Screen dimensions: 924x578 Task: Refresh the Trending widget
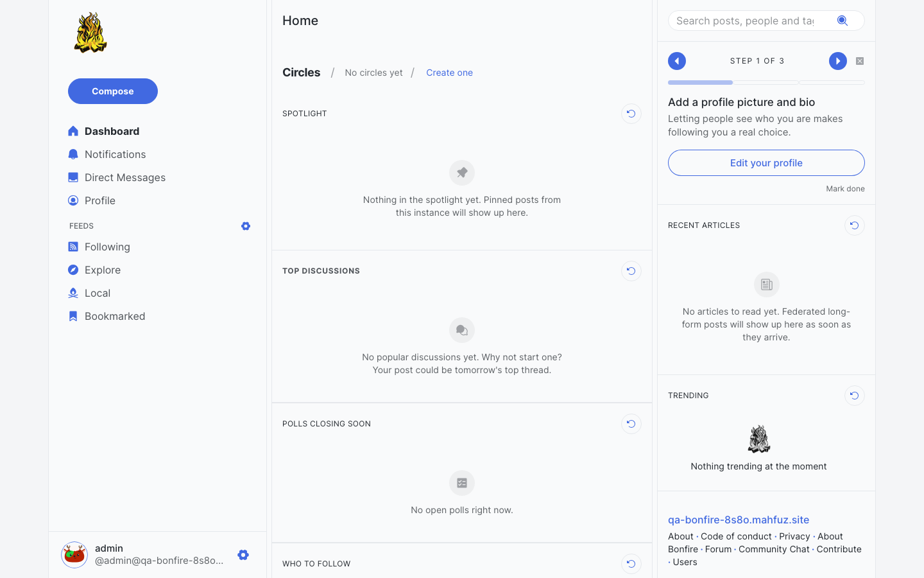[855, 396]
